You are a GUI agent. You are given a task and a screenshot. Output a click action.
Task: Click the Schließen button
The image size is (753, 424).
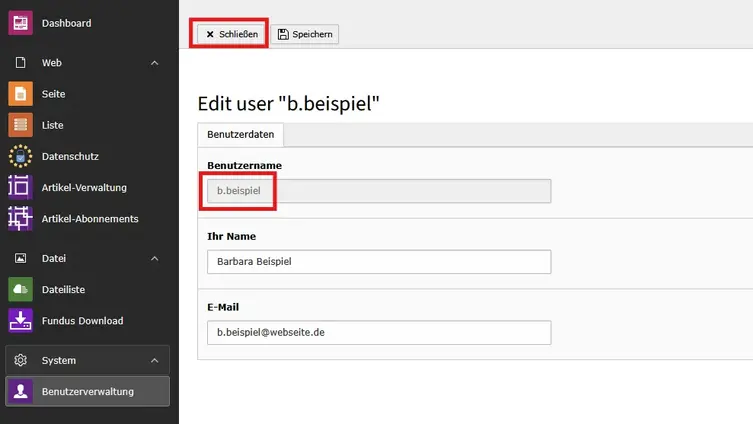(232, 34)
